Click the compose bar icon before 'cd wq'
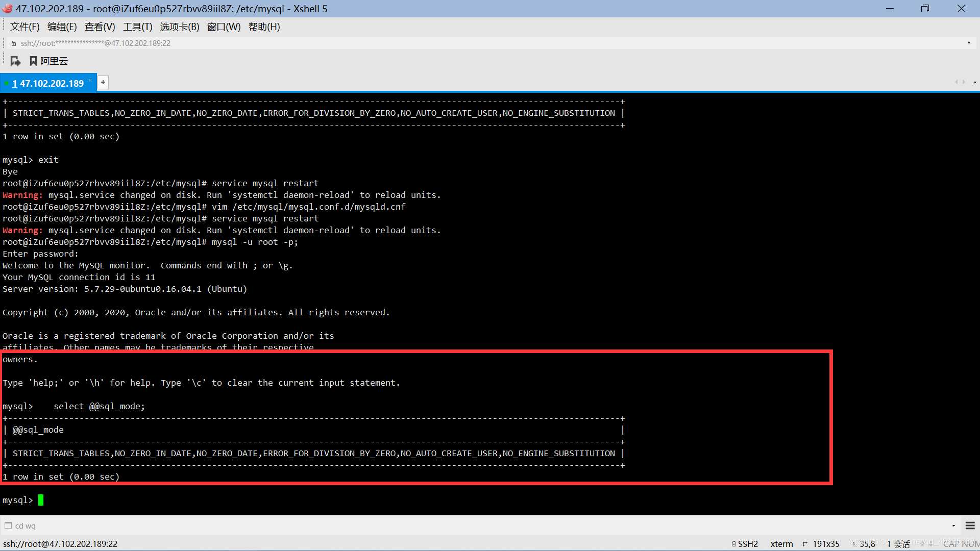The width and height of the screenshot is (980, 551). point(8,525)
